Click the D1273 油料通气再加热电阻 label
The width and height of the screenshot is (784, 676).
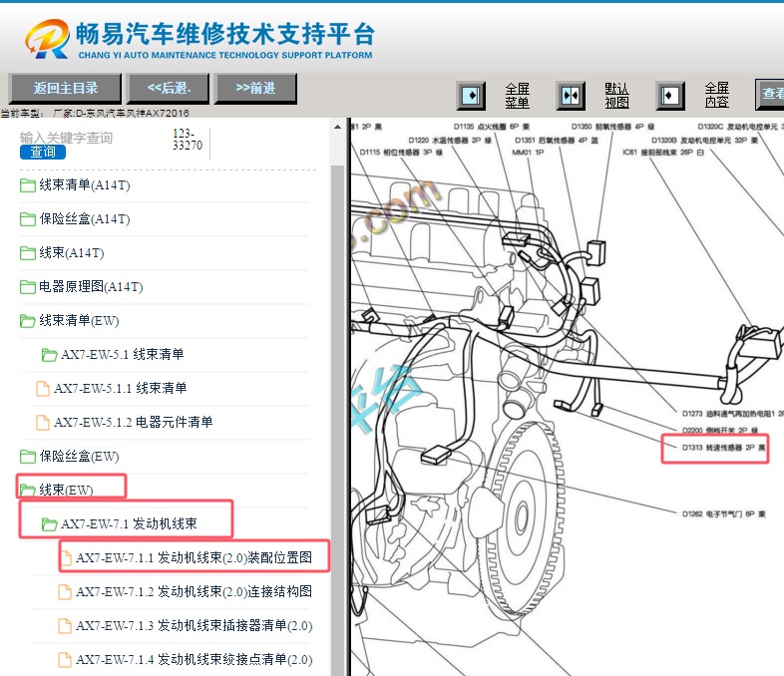coord(732,414)
